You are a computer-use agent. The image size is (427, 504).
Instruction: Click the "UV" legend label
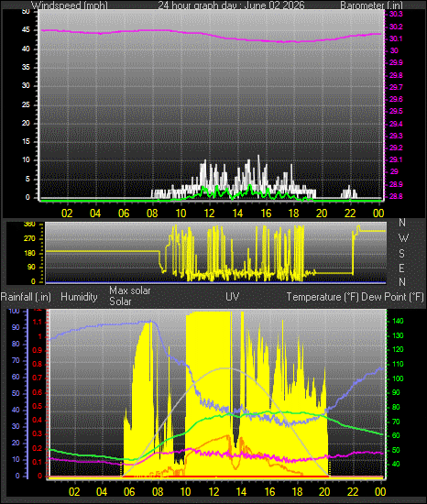click(233, 296)
